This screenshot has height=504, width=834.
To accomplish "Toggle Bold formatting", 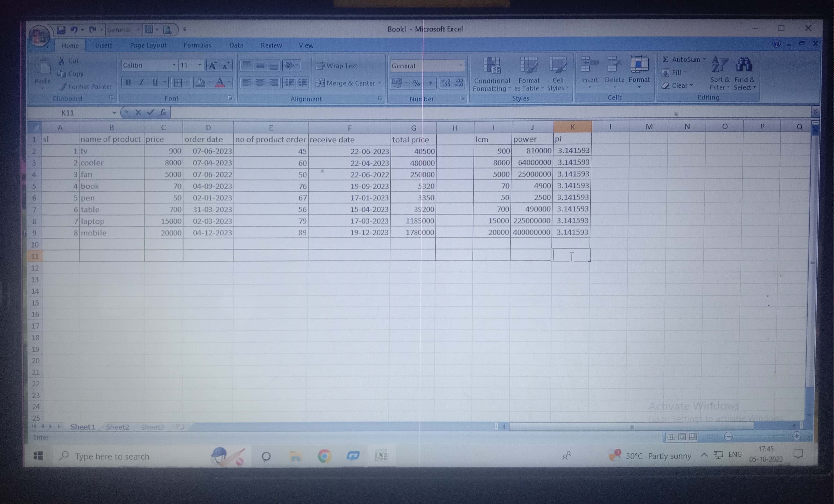I will click(128, 83).
